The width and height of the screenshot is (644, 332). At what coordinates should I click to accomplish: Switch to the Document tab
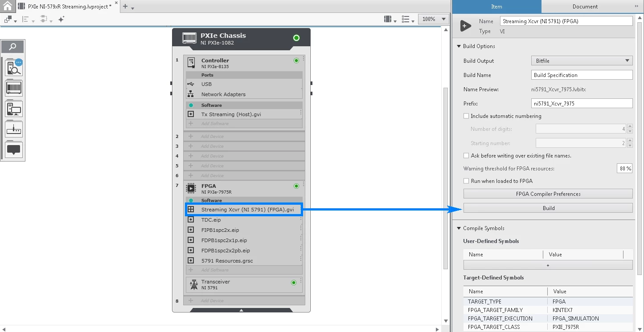tap(585, 6)
